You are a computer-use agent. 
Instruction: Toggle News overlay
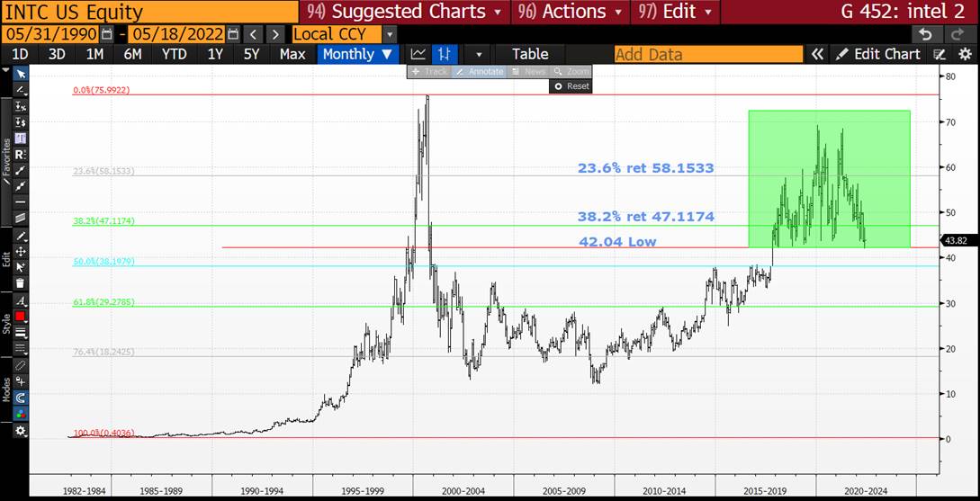[528, 71]
